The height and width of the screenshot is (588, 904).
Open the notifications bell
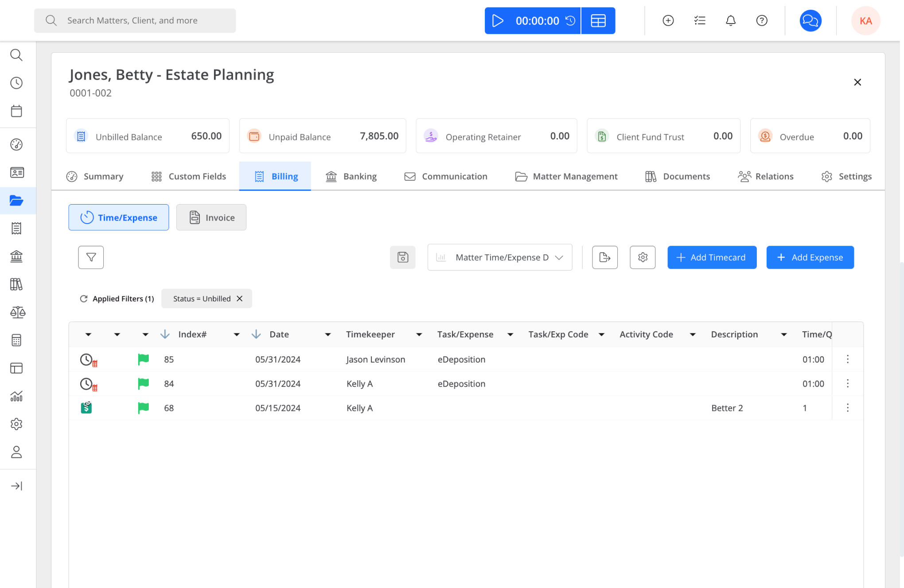(x=730, y=20)
